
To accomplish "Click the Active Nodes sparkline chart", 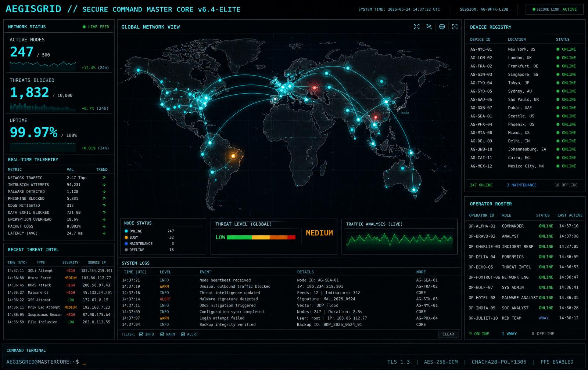I will 43,66.
